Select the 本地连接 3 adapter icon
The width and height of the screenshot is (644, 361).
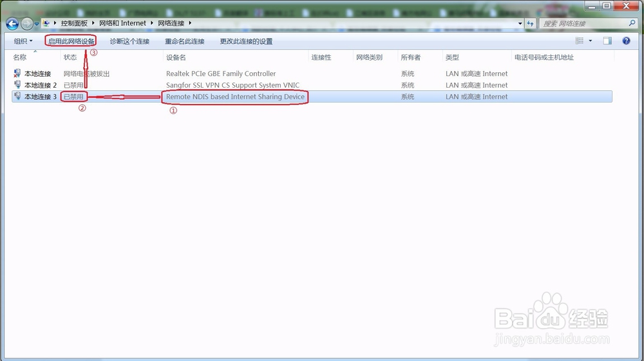pyautogui.click(x=17, y=96)
